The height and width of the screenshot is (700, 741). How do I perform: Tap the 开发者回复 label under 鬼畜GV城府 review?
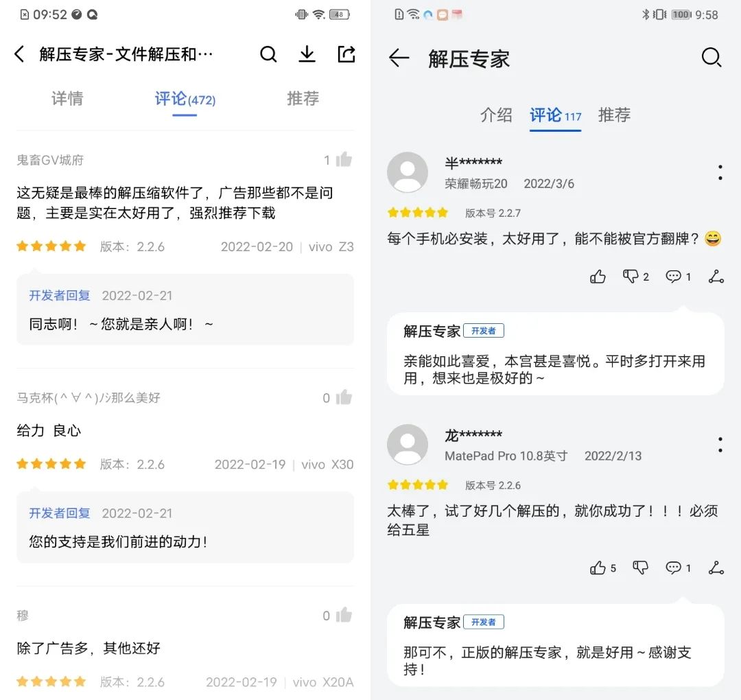pos(59,295)
